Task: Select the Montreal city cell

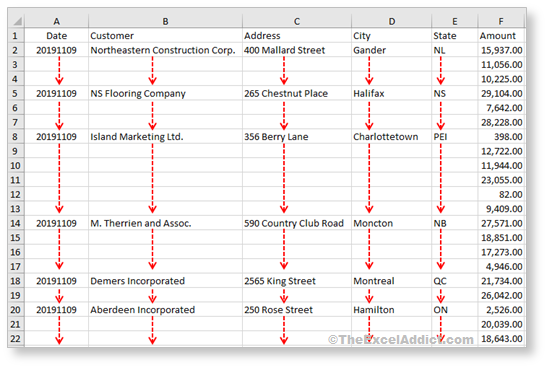Action: click(392, 281)
